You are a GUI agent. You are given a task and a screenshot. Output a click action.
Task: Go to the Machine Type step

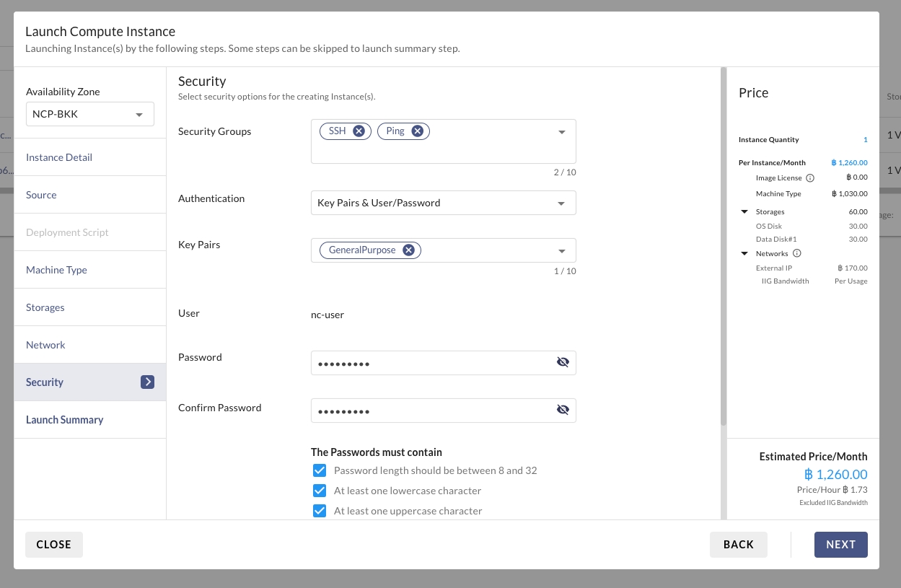tap(56, 270)
